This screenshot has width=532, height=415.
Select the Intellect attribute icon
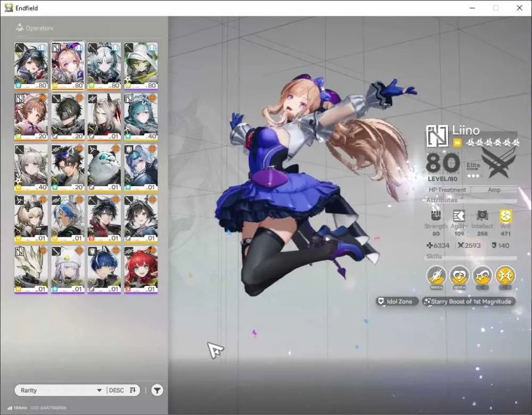(482, 215)
